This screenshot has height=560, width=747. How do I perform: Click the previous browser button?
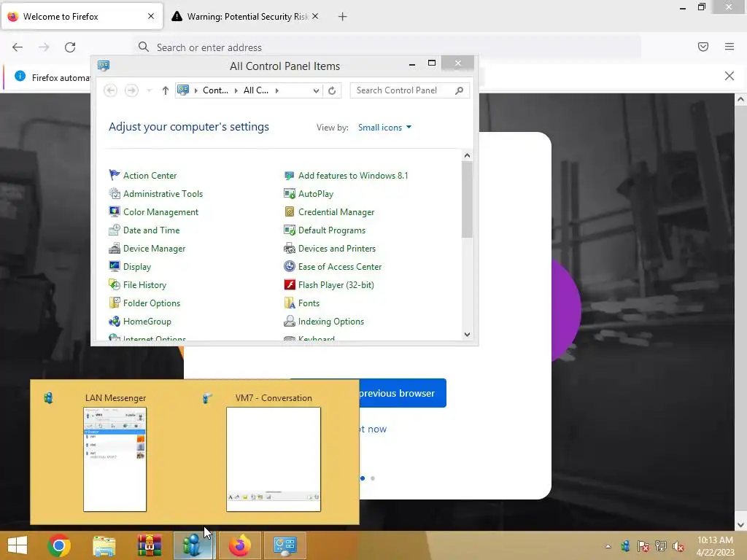pyautogui.click(x=403, y=393)
